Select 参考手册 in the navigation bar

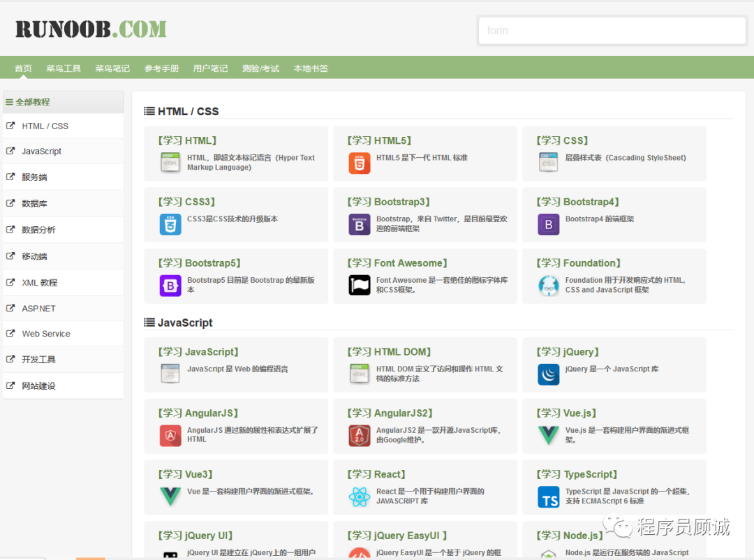tap(161, 68)
